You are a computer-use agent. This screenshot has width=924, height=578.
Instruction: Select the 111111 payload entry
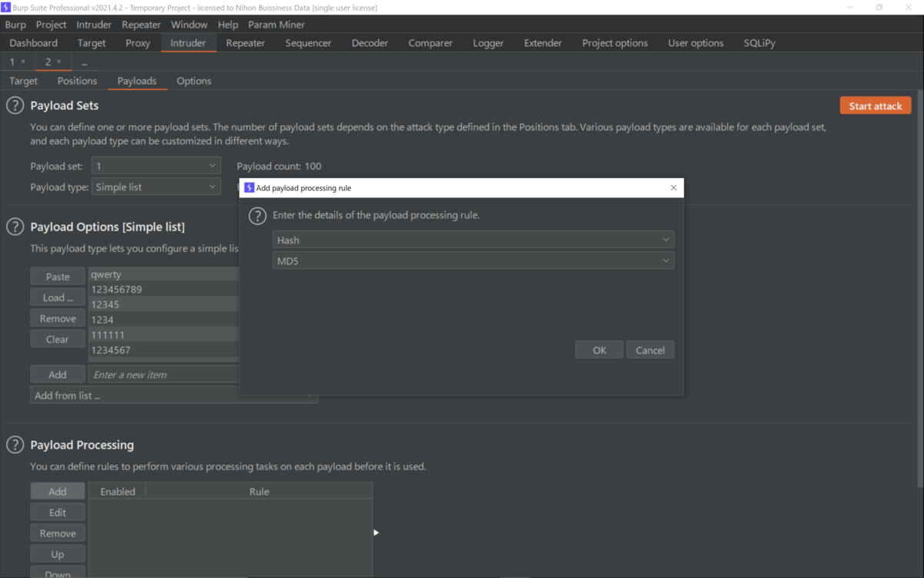click(164, 334)
